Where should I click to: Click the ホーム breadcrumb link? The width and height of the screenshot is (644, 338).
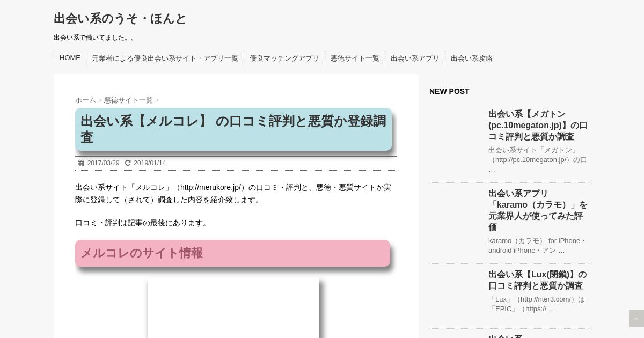point(85,100)
